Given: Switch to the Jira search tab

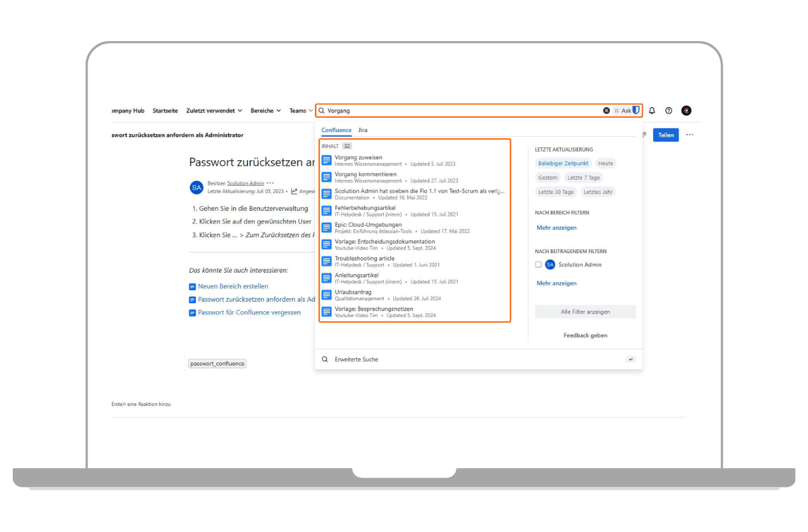Looking at the screenshot, I should tap(363, 130).
